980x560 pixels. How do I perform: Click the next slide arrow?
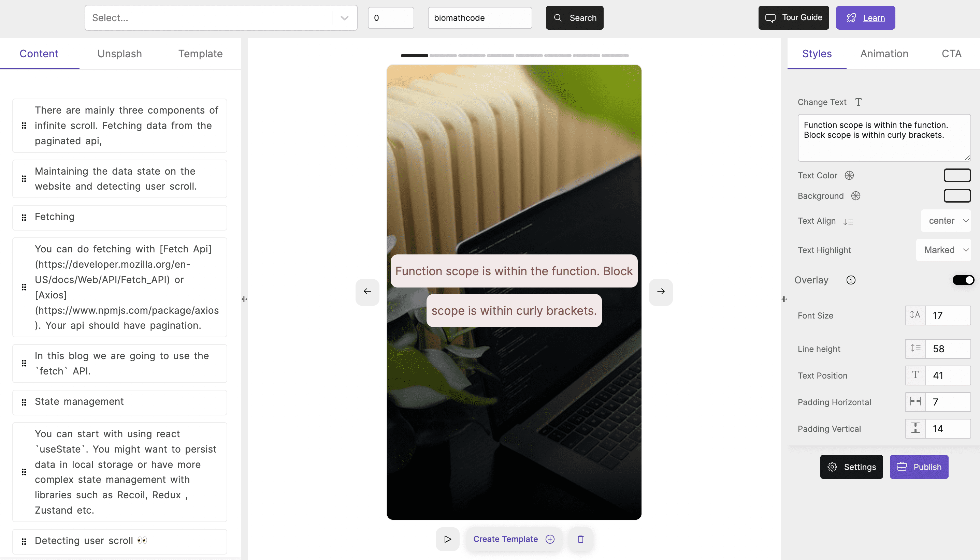tap(661, 292)
